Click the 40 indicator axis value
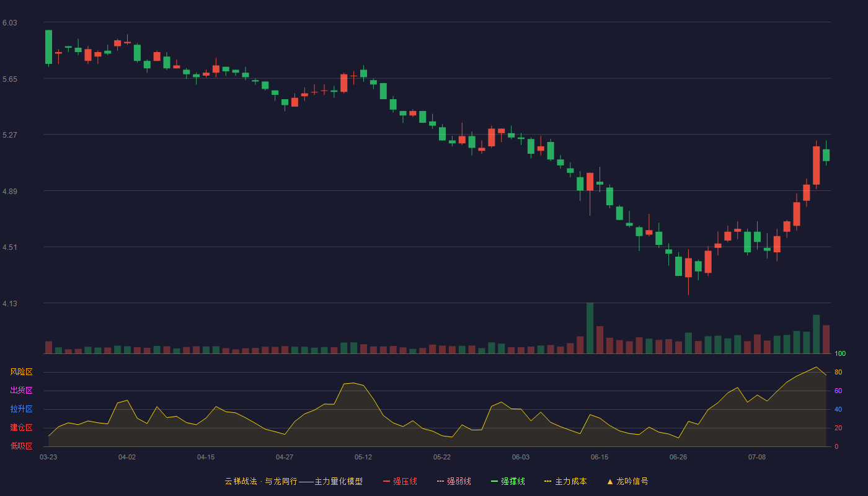 tap(838, 409)
